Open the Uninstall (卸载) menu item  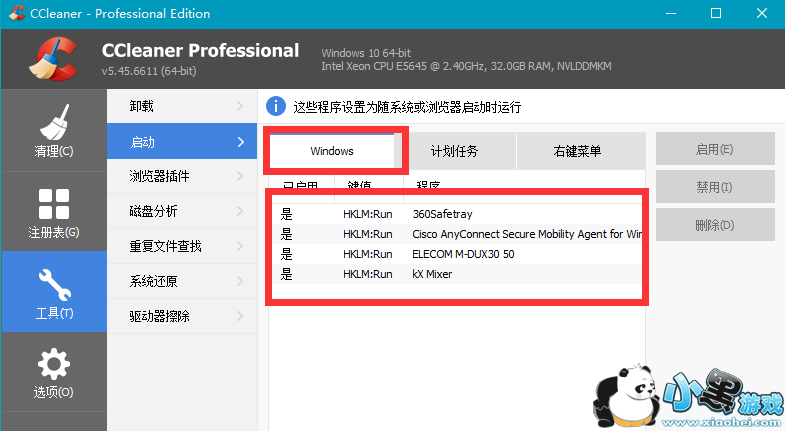(x=182, y=106)
